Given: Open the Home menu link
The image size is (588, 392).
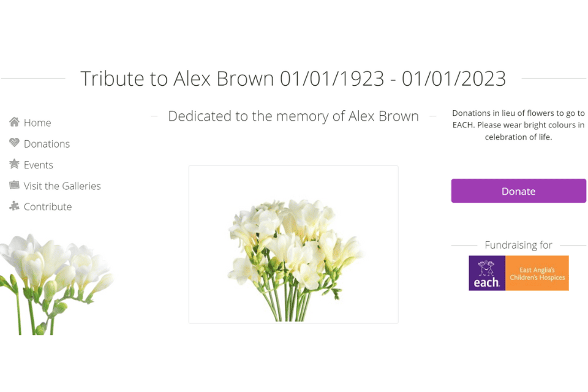Looking at the screenshot, I should [x=37, y=123].
